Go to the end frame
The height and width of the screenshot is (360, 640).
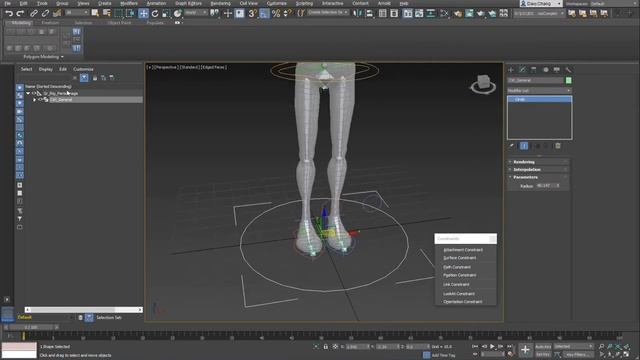point(510,346)
